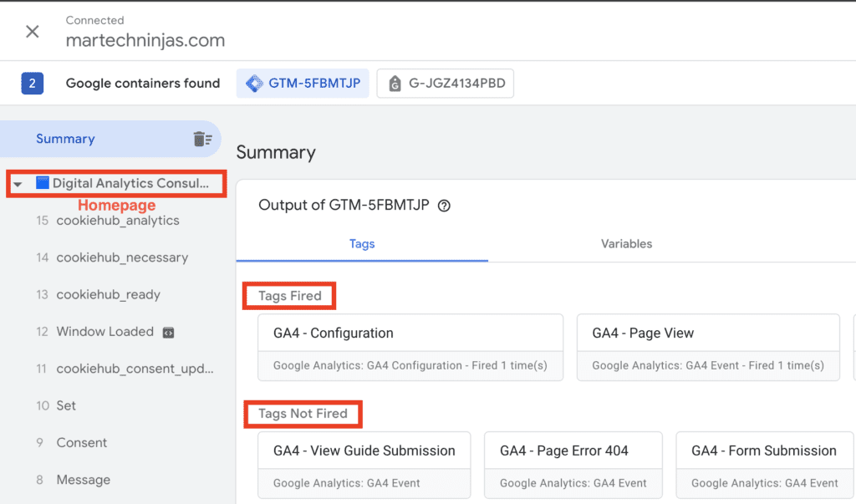The height and width of the screenshot is (504, 856).
Task: Click the Tags Fired section heading
Action: 289,296
